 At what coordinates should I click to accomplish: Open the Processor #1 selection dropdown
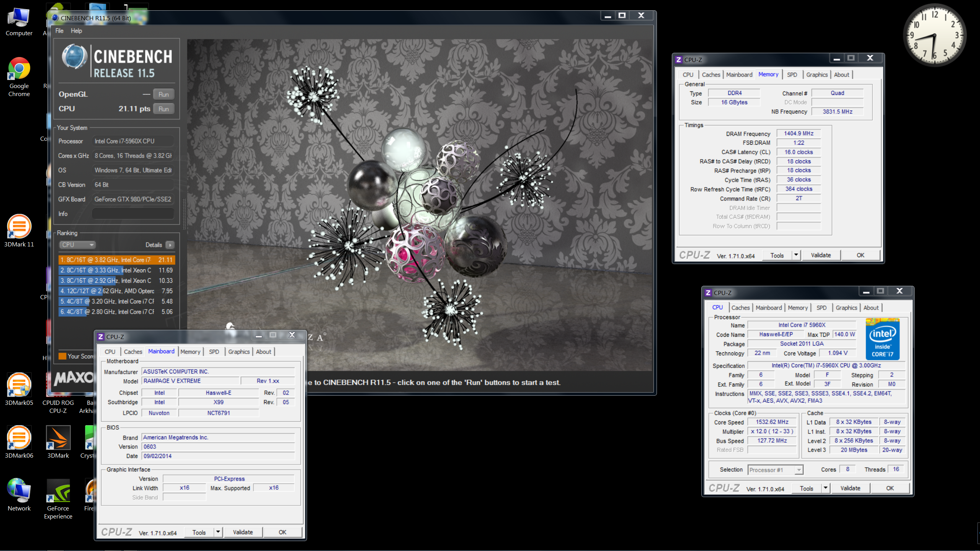pos(775,470)
